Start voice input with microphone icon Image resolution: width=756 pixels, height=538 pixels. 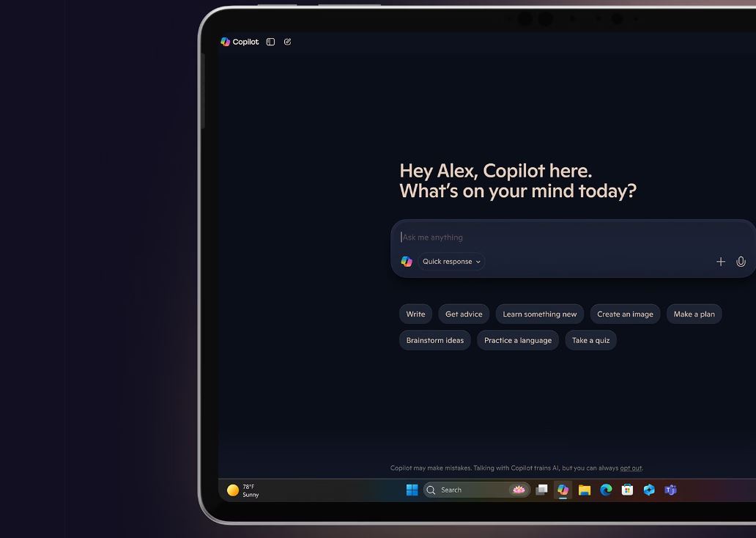point(741,262)
